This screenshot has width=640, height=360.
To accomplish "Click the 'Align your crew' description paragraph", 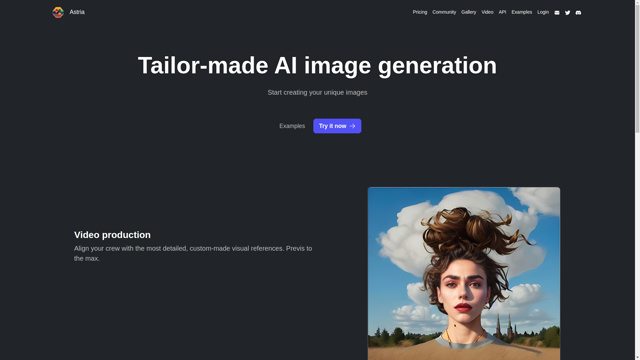I will click(193, 253).
